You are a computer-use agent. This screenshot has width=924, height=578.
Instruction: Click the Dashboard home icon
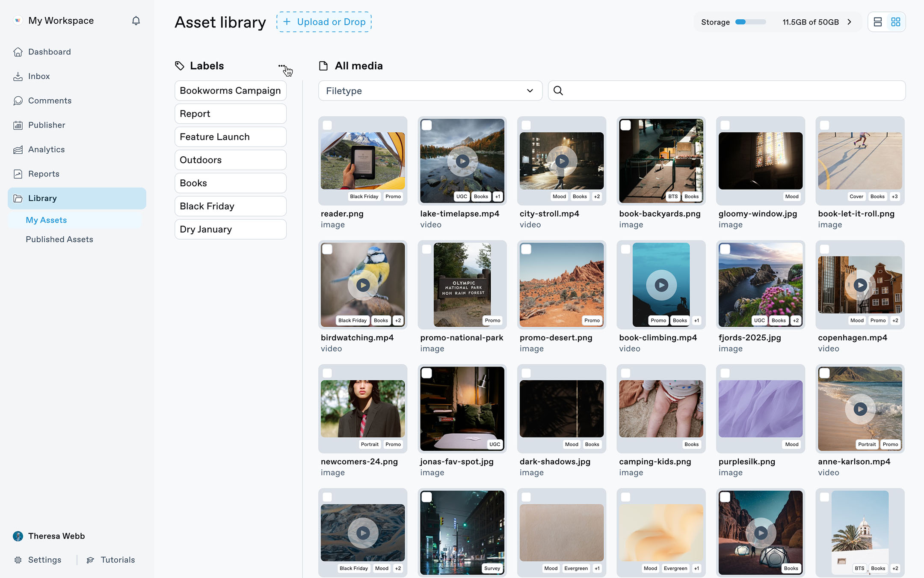coord(18,52)
